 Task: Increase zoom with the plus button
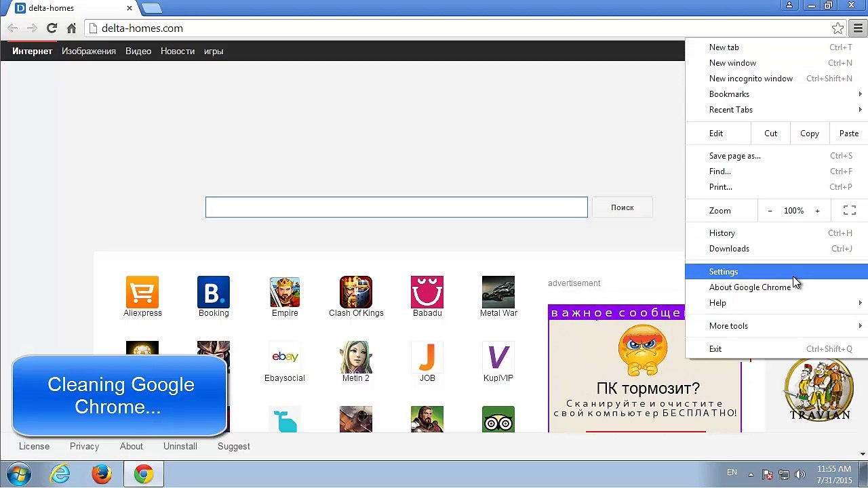pyautogui.click(x=817, y=211)
